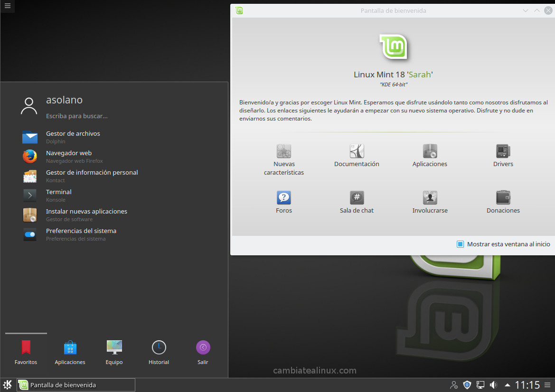Image resolution: width=555 pixels, height=392 pixels.
Task: Click the Donaciones text link
Action: (x=503, y=211)
